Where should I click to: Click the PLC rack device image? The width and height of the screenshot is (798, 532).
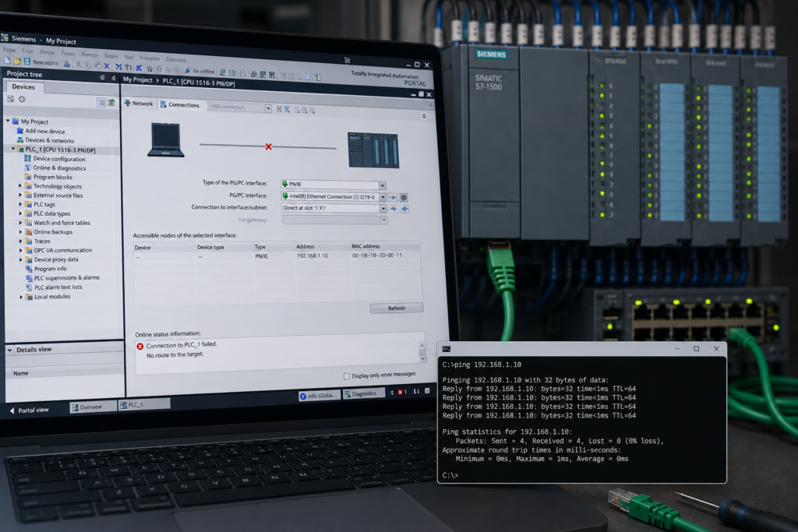[373, 150]
